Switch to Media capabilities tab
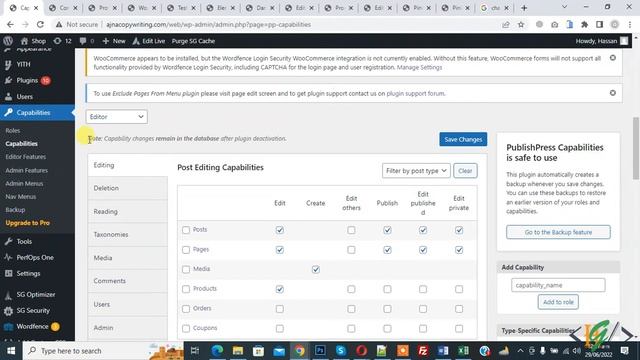Viewport: 640px width, 360px height. pos(128,258)
